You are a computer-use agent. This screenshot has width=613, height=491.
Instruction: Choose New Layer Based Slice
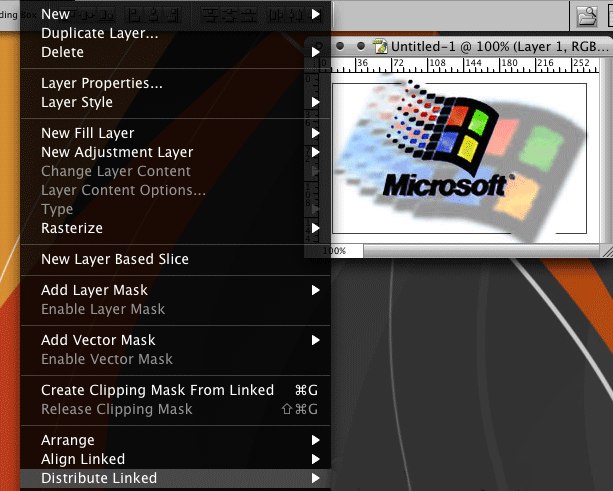tap(175, 259)
